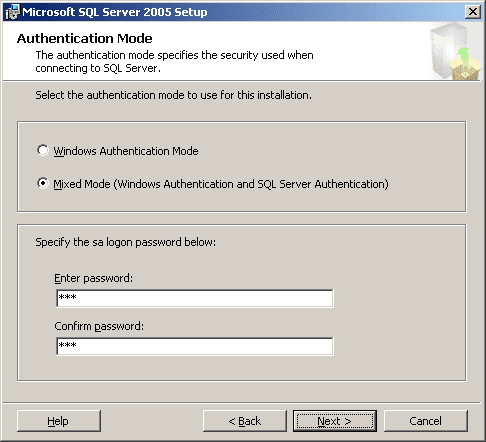Viewport: 486px width, 442px height.
Task: Close the SQL Server 2005 Setup dialog
Action: click(x=473, y=12)
